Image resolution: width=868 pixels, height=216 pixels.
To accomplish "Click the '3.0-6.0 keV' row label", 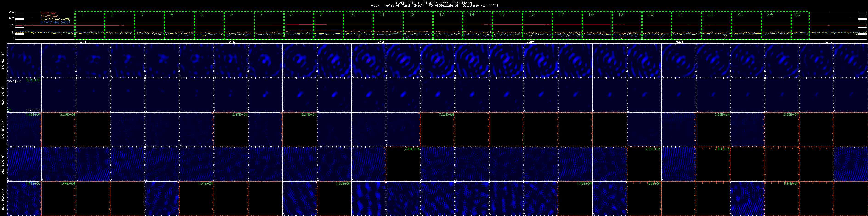I will point(3,61).
